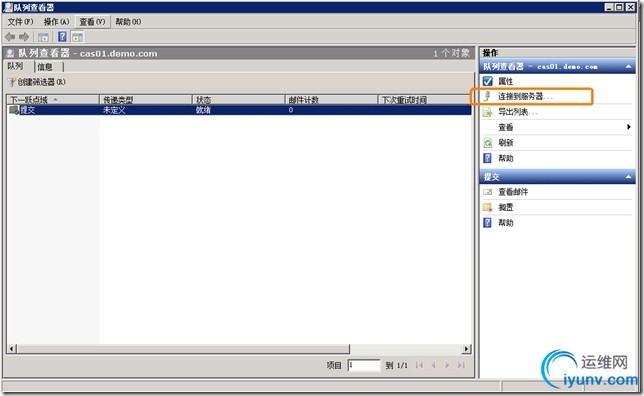Screen dimensions: 644x396
Task: Click the 项目 page number input field
Action: (x=364, y=365)
